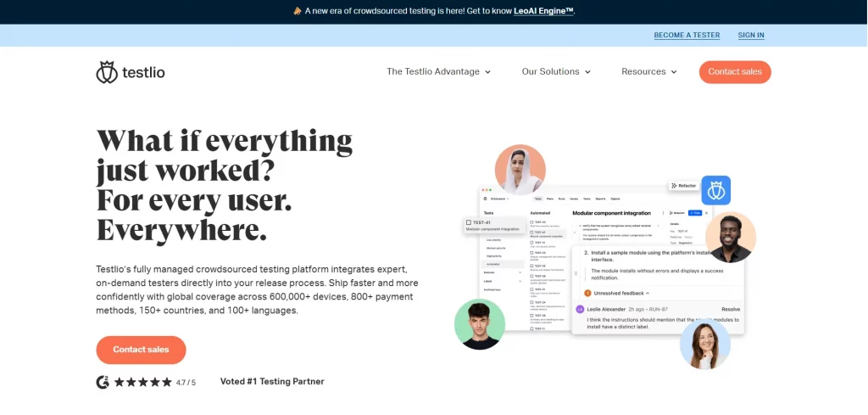This screenshot has height=415, width=868.
Task: Switch to the Runs tab in mockup
Action: (561, 199)
